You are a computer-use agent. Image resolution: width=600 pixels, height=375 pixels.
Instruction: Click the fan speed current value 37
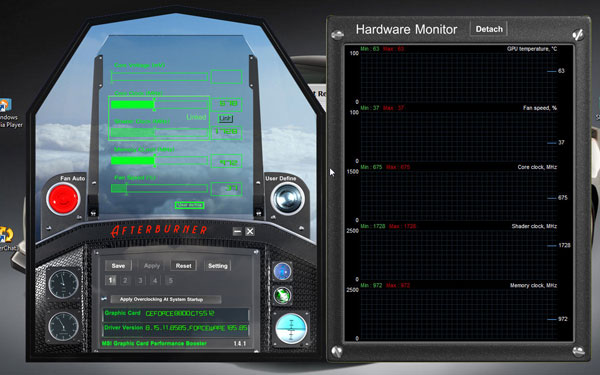click(561, 142)
